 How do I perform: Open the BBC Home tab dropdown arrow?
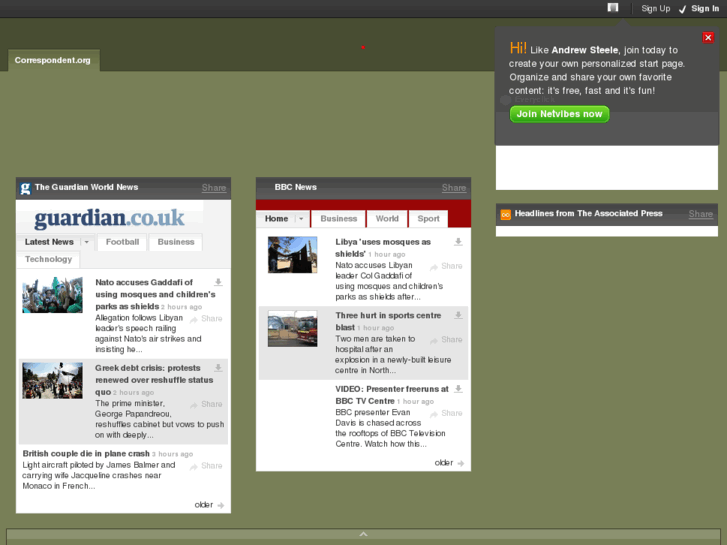coord(301,219)
